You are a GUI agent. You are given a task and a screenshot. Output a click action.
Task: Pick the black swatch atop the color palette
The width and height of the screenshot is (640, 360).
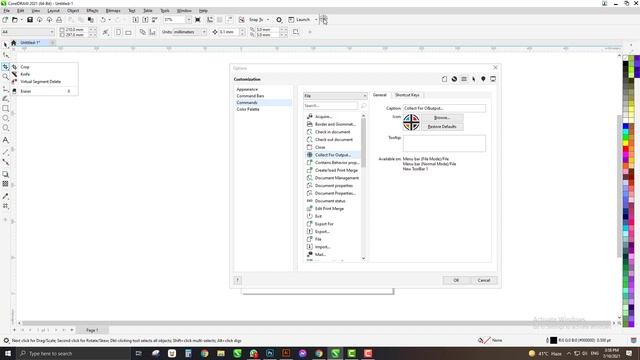tap(625, 64)
